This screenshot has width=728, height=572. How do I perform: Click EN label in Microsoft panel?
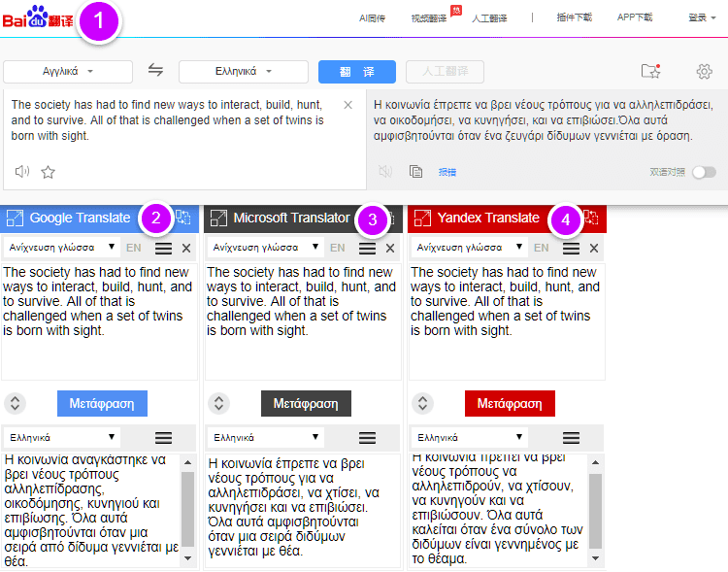pos(338,249)
